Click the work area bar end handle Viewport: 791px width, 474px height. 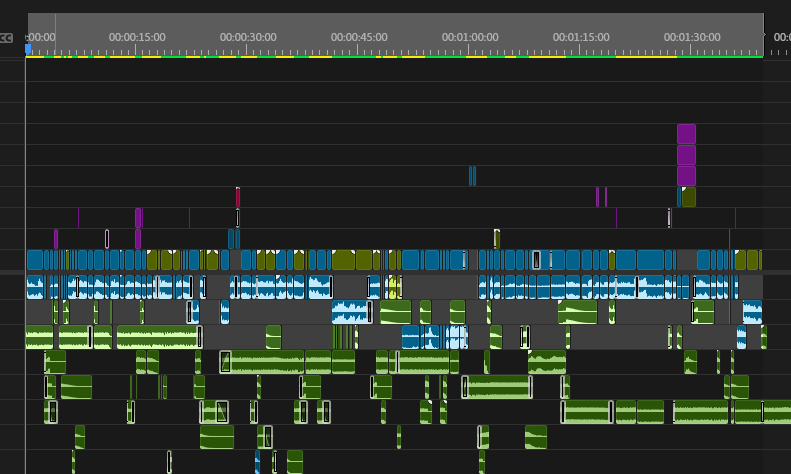pos(764,34)
